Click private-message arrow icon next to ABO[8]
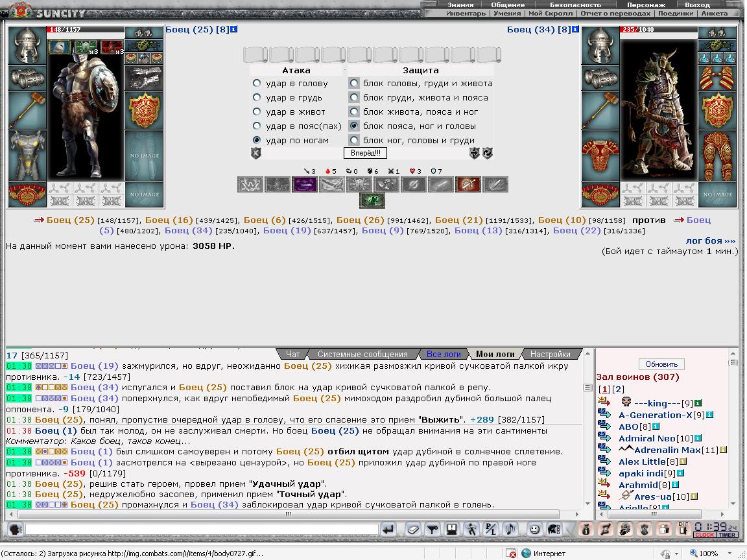Screen dimensions: 747x560 tap(604, 426)
